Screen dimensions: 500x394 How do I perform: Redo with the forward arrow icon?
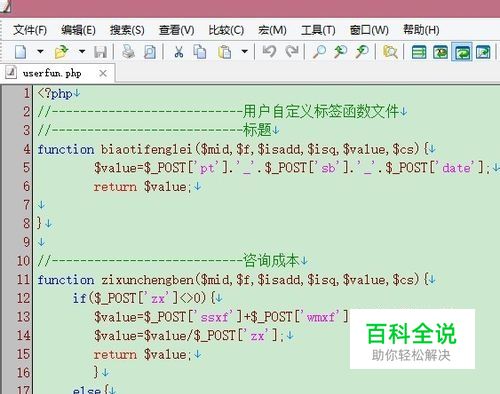pyautogui.click(x=292, y=52)
